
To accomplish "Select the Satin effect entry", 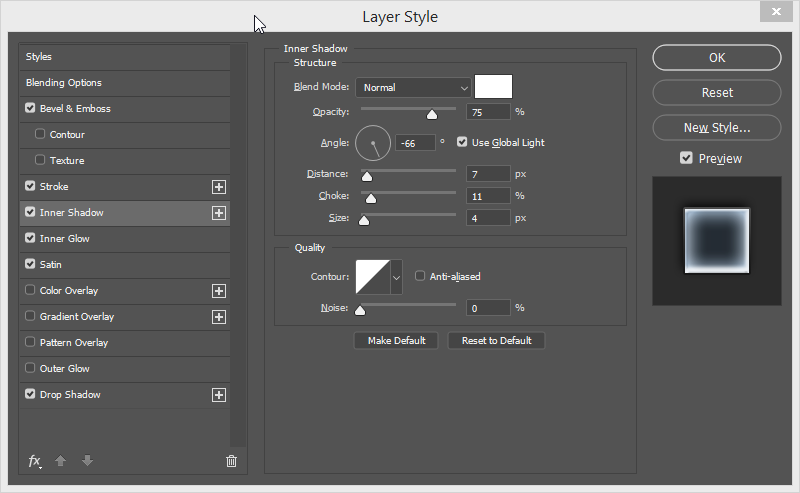I will pos(124,264).
